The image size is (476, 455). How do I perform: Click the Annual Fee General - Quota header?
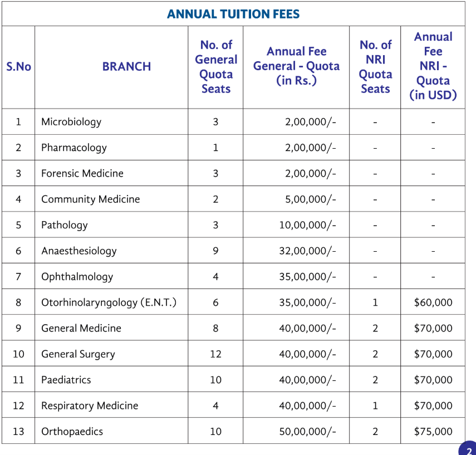point(296,66)
